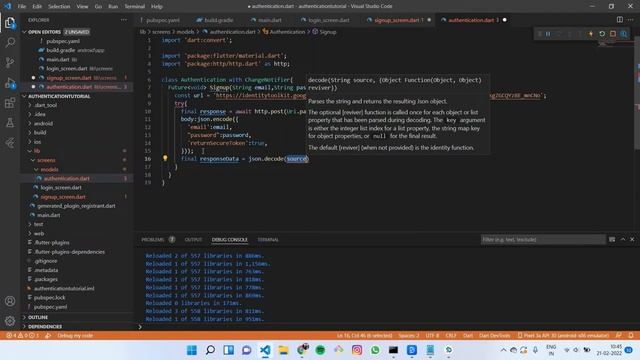Viewport: 640px width, 360px height.
Task: Open File Explorer from the taskbar
Action: (x=283, y=350)
